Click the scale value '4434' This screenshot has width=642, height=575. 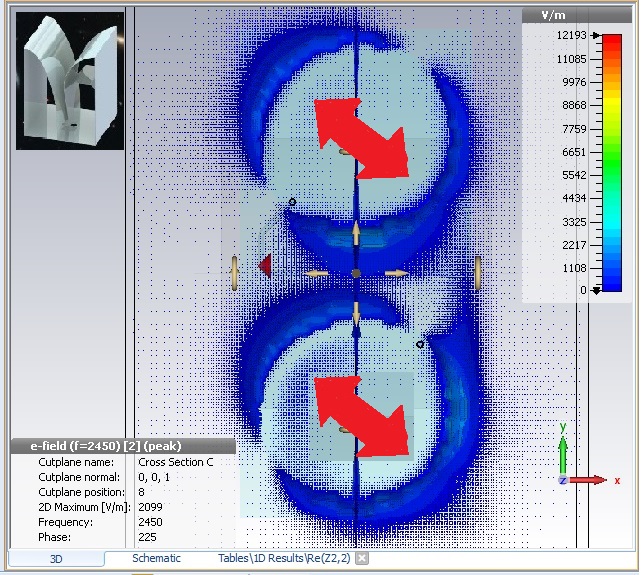click(574, 198)
